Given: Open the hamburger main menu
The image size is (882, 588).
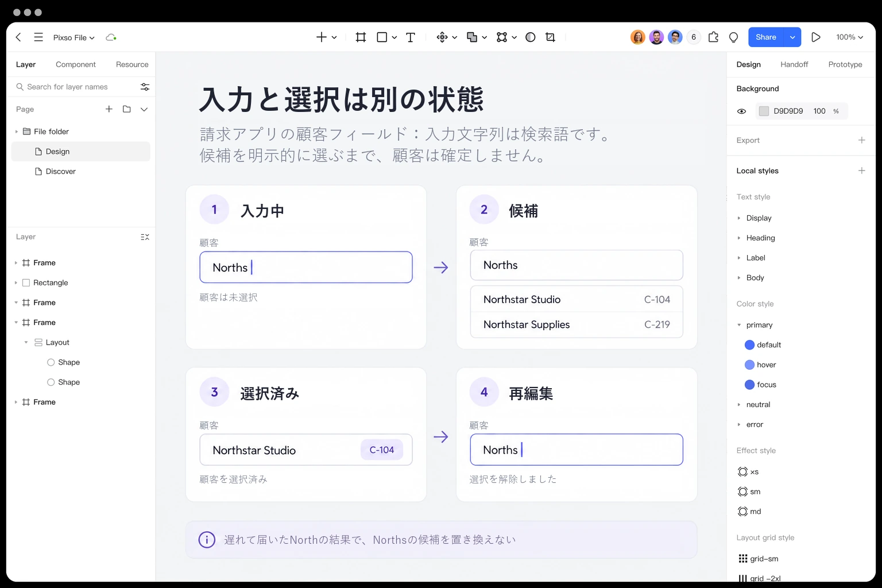Looking at the screenshot, I should point(38,37).
